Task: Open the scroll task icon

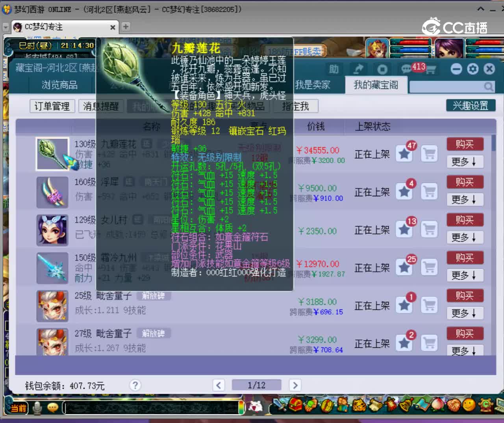Action: click(375, 405)
